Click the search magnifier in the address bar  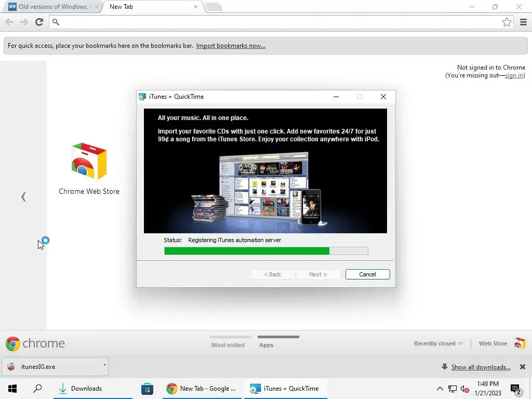tap(56, 22)
